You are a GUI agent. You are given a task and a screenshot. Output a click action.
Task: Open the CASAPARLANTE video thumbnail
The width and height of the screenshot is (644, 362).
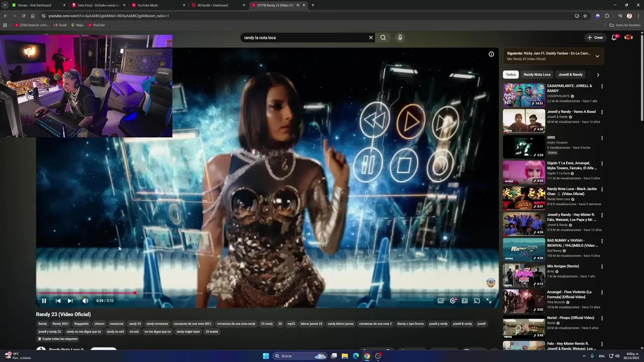(524, 95)
